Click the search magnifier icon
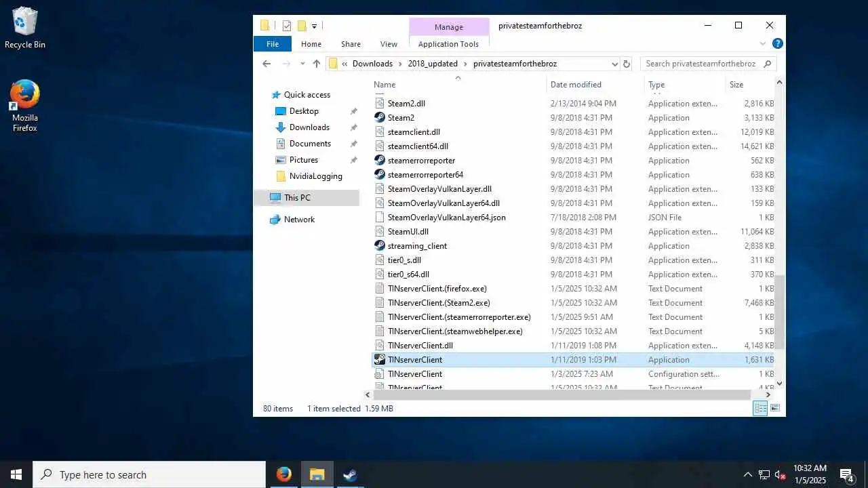The width and height of the screenshot is (868, 488). pyautogui.click(x=768, y=64)
